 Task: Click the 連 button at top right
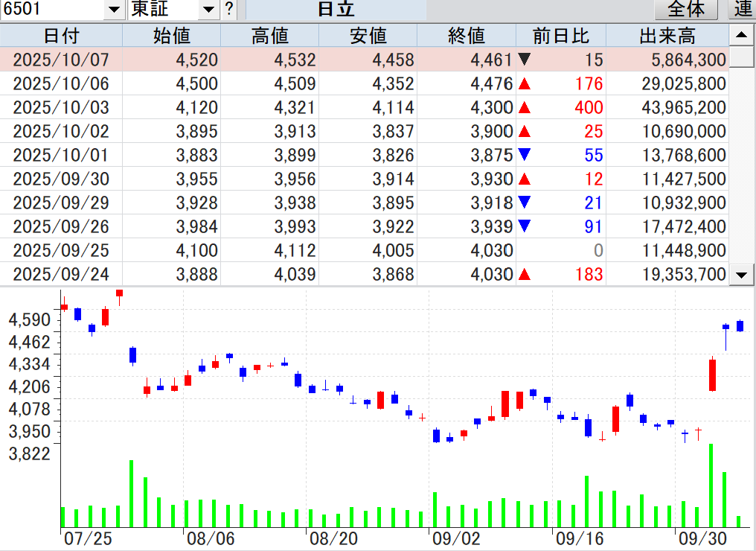tap(743, 10)
